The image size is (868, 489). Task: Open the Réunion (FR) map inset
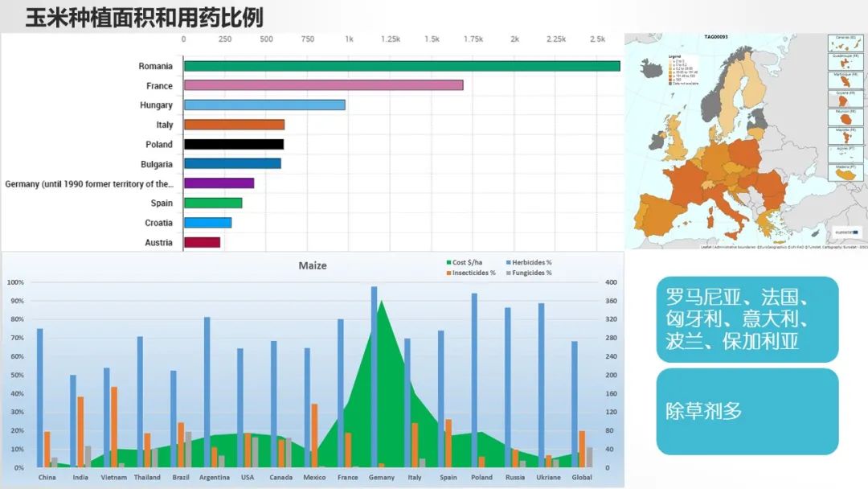tap(845, 117)
